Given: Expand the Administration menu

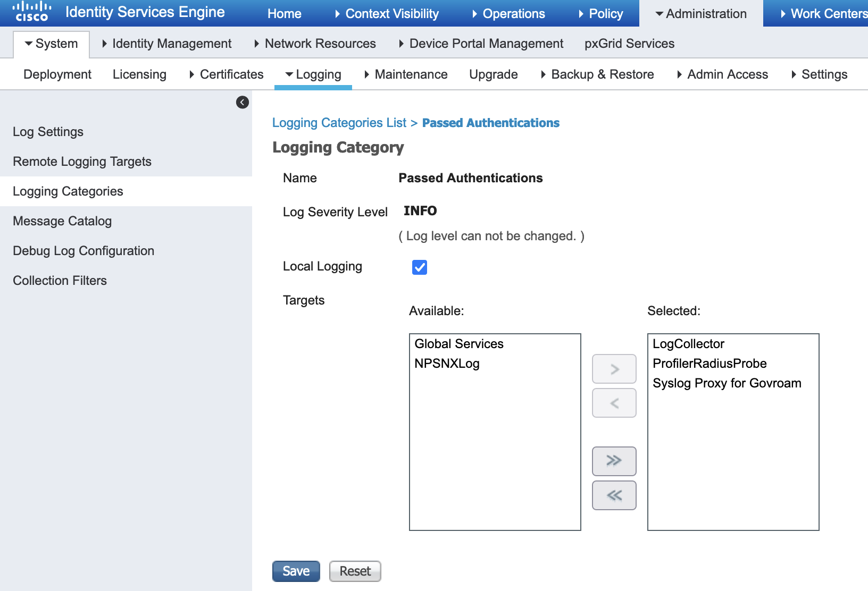Looking at the screenshot, I should click(x=701, y=14).
